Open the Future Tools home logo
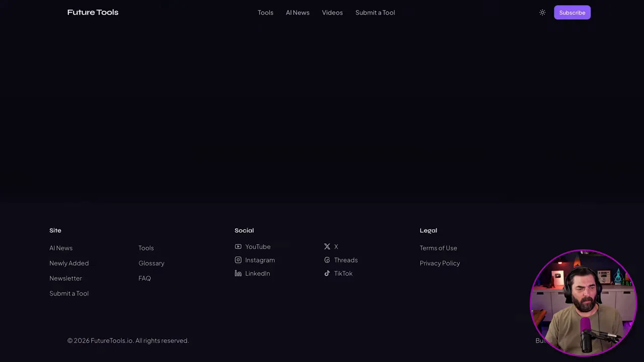644x362 pixels. [x=93, y=13]
